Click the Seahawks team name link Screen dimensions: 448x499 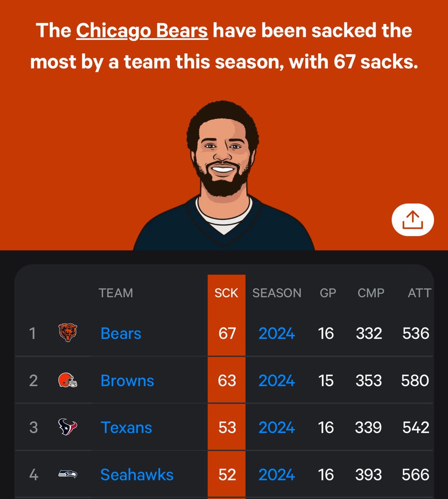pos(137,475)
